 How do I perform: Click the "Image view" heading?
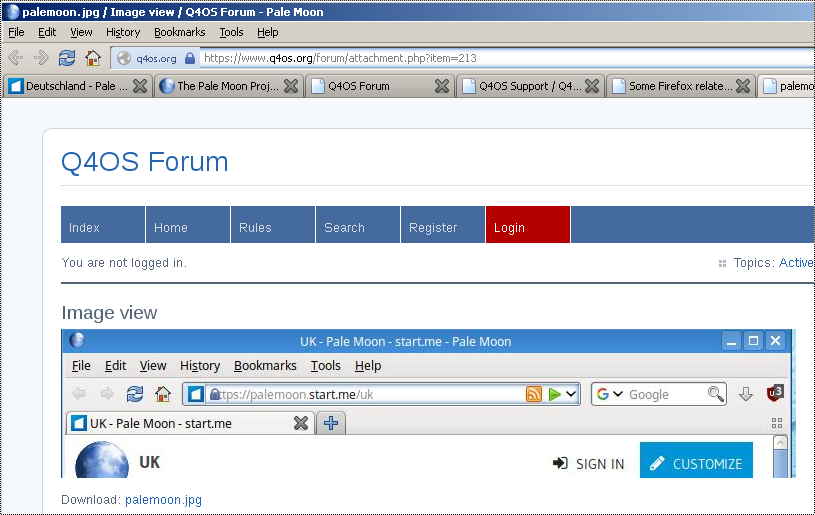(x=109, y=313)
